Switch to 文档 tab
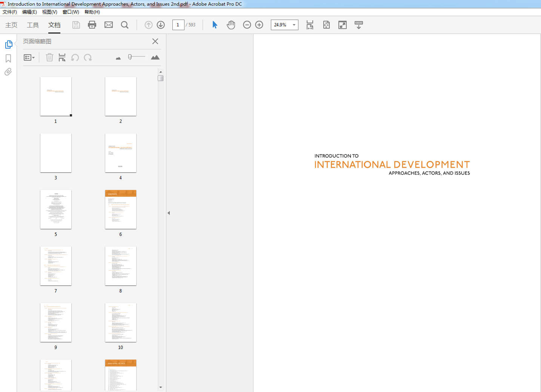This screenshot has width=541, height=392. (x=54, y=25)
